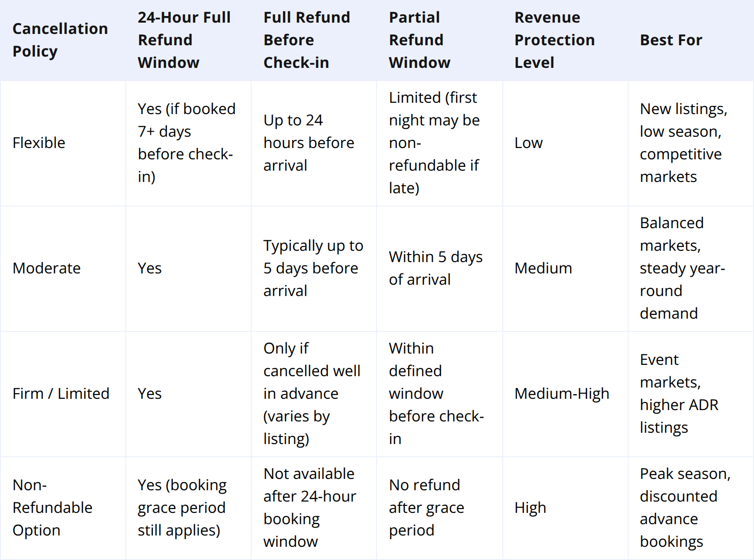Click the Moderate policy row label
This screenshot has height=560, width=754.
tap(47, 268)
